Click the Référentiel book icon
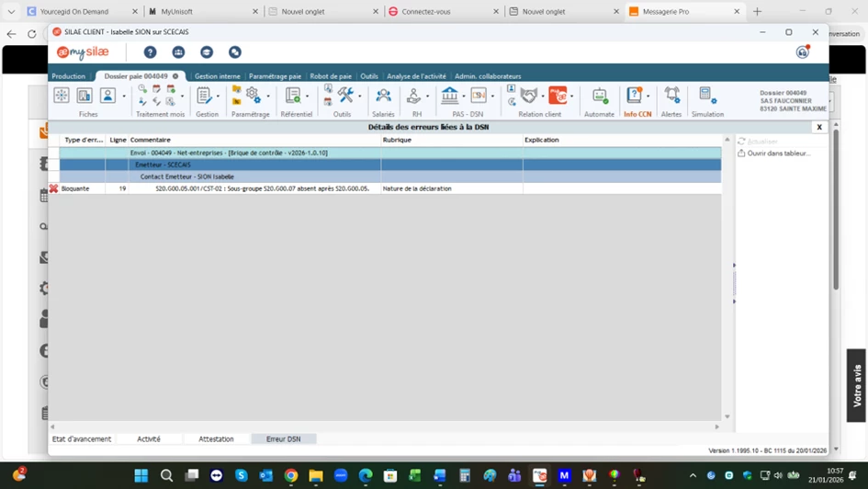 [293, 96]
